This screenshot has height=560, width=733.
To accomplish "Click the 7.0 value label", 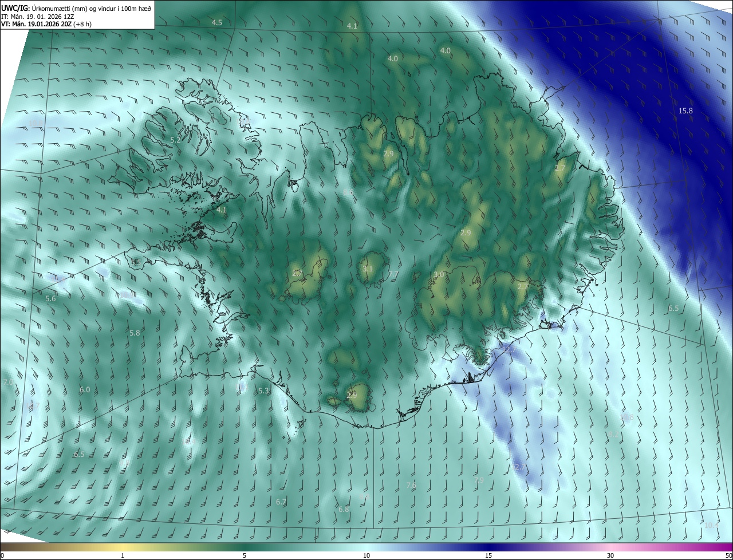I will [x=8, y=382].
